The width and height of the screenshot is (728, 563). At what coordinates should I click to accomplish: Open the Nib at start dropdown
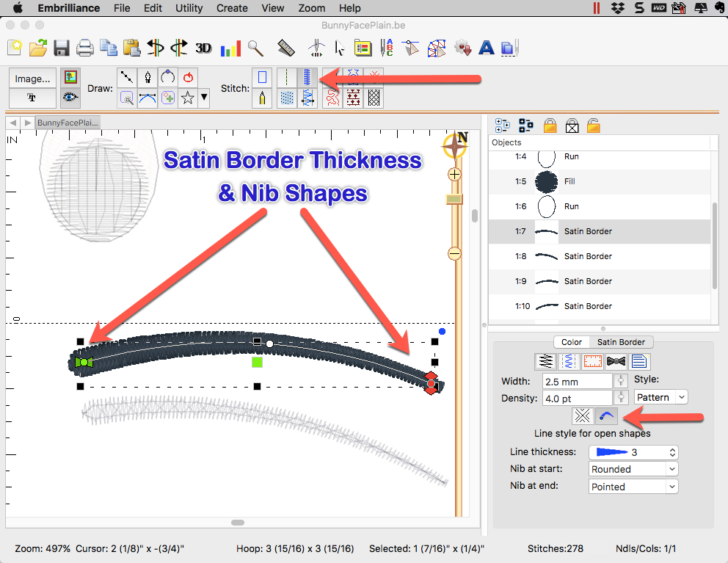(x=633, y=469)
